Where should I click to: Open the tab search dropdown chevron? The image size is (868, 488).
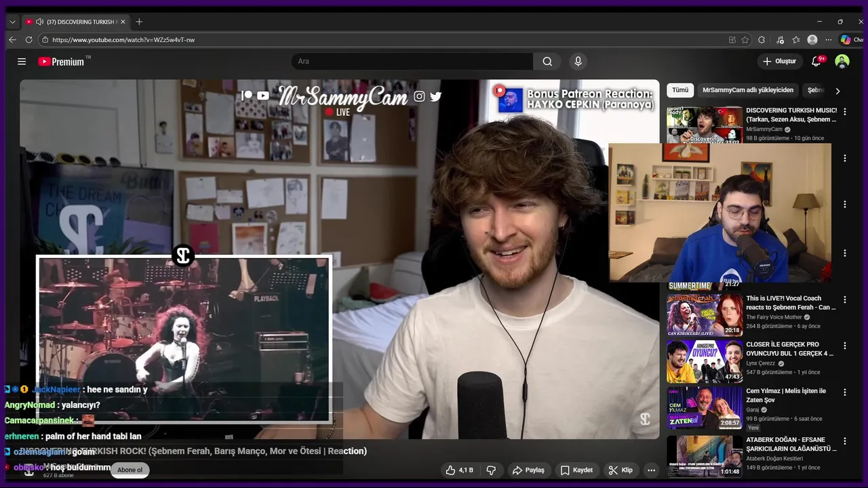(x=12, y=22)
